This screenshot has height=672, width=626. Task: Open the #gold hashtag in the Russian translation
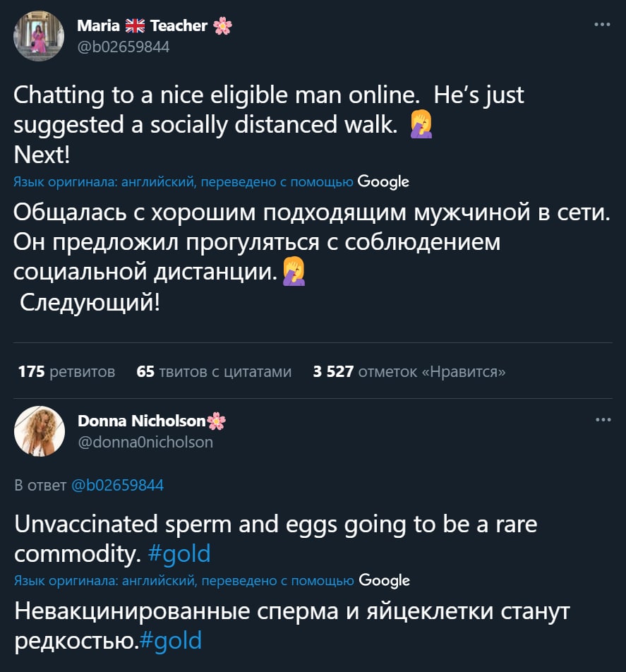(x=171, y=639)
